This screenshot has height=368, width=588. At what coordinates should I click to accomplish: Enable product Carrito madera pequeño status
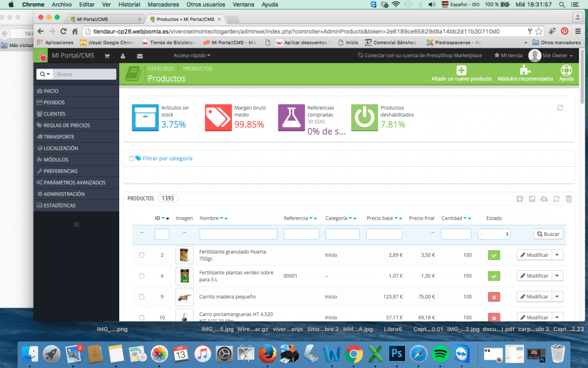pyautogui.click(x=494, y=297)
